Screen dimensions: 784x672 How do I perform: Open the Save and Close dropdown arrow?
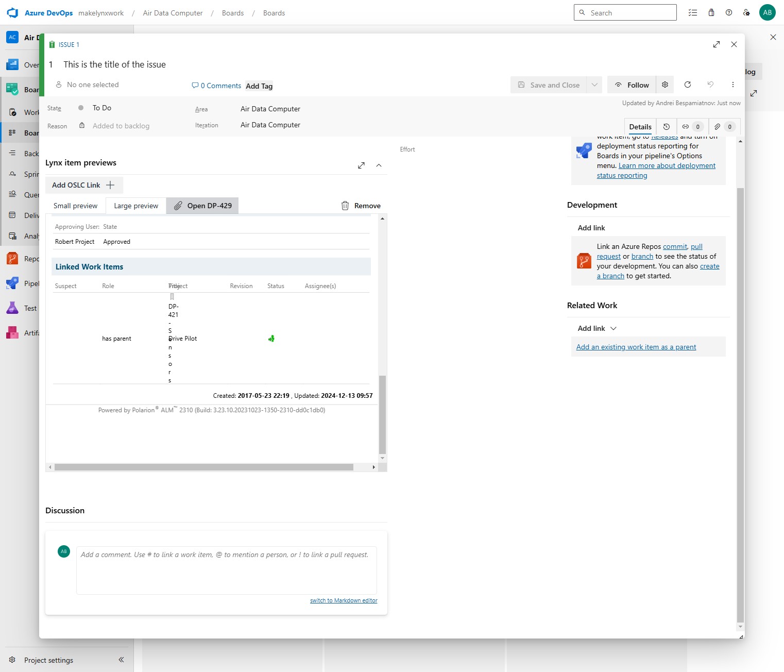pos(594,85)
